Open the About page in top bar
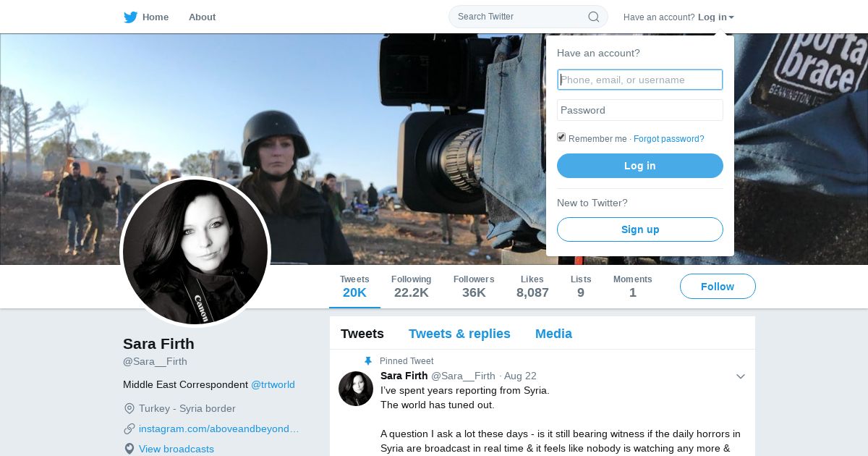Image resolution: width=868 pixels, height=456 pixels. tap(202, 17)
